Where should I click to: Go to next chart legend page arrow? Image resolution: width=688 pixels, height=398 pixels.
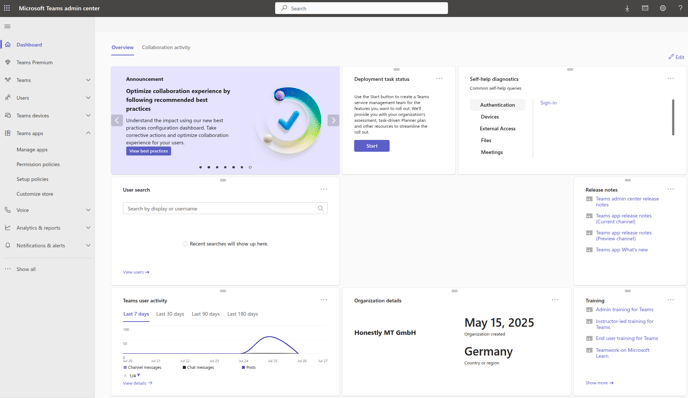pos(138,375)
